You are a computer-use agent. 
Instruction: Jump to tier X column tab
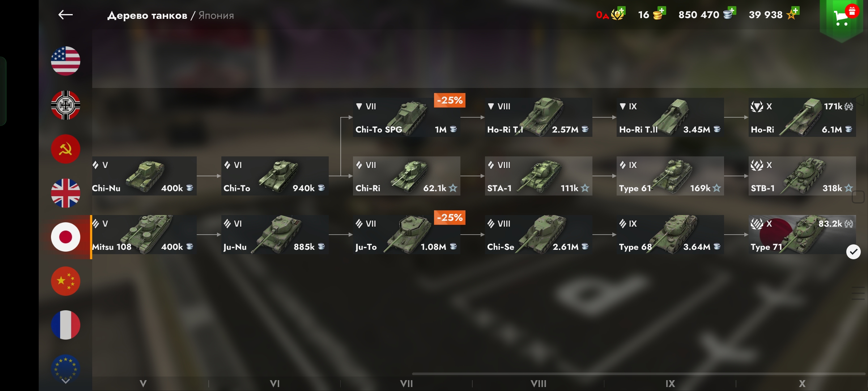coord(802,383)
